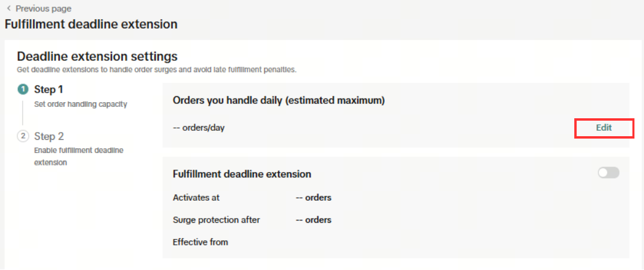The width and height of the screenshot is (644, 270).
Task: Click the "Activates at" label
Action: click(196, 198)
